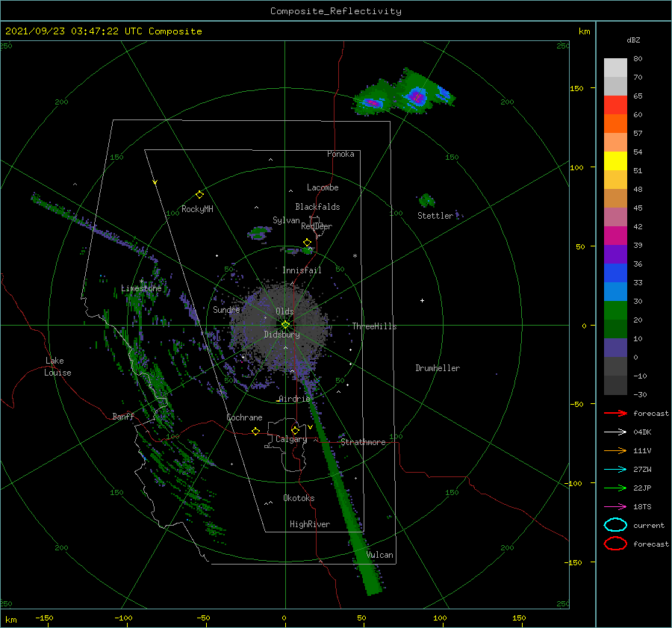Click the Sundre town label
This screenshot has width=672, height=628.
click(x=226, y=309)
